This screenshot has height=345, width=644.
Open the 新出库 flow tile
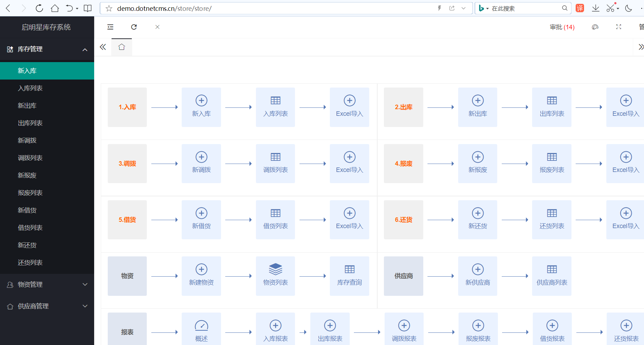pos(478,107)
